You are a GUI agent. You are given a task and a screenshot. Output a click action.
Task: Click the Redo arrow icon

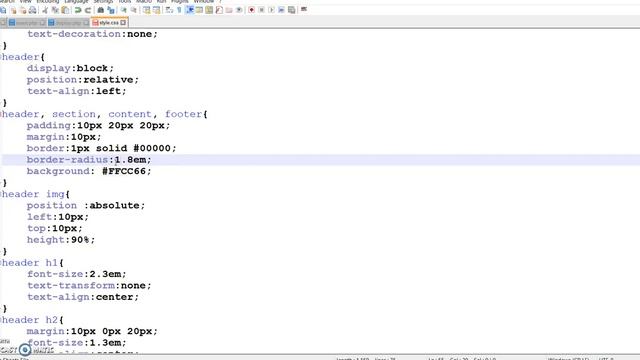pyautogui.click(x=88, y=10)
